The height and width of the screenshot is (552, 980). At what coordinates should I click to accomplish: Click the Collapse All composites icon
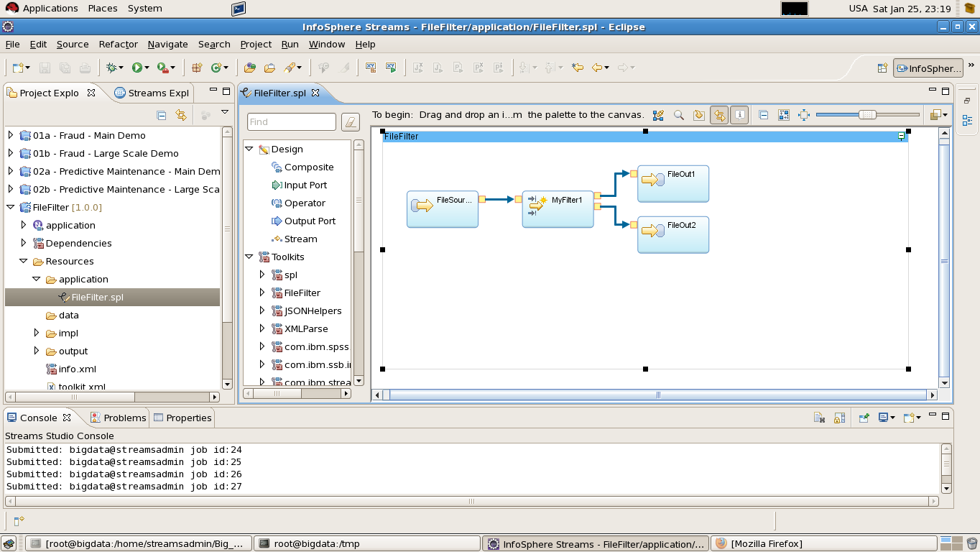pyautogui.click(x=764, y=115)
